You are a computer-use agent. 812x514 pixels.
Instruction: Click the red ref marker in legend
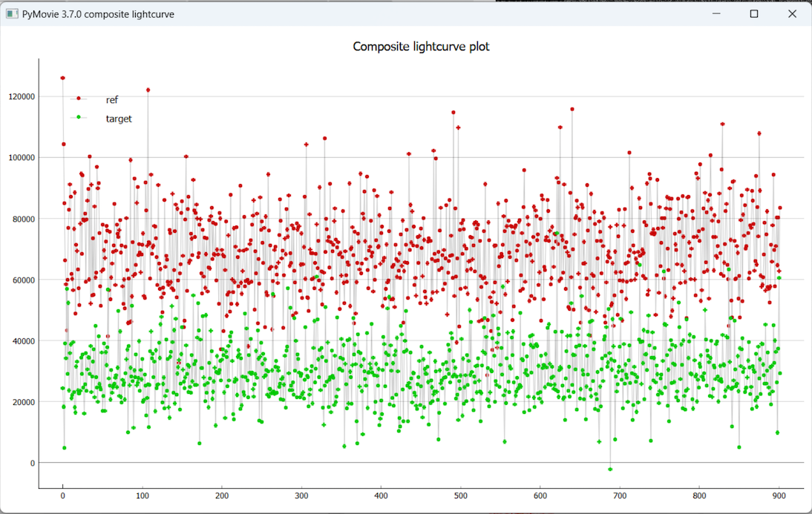(79, 99)
